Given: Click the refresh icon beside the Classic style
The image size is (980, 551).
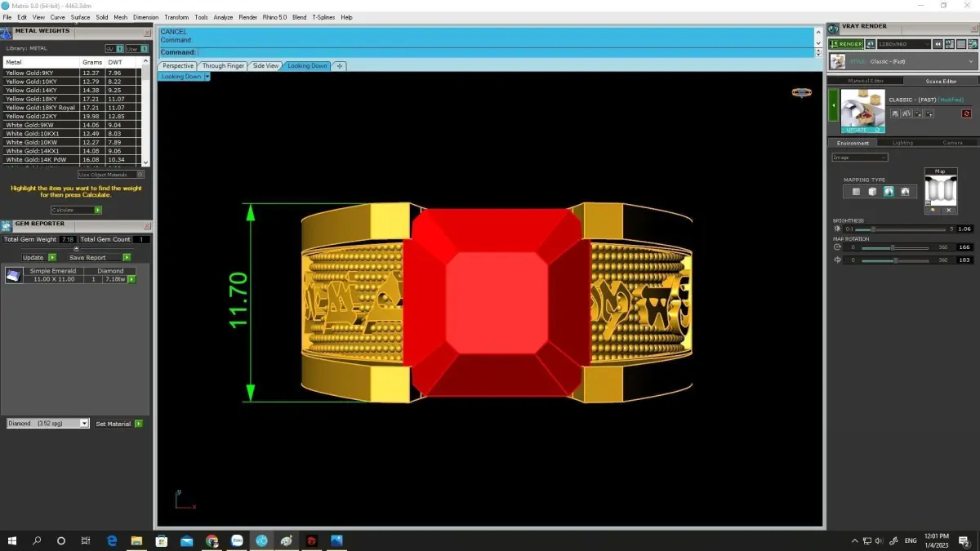Looking at the screenshot, I should (967, 113).
